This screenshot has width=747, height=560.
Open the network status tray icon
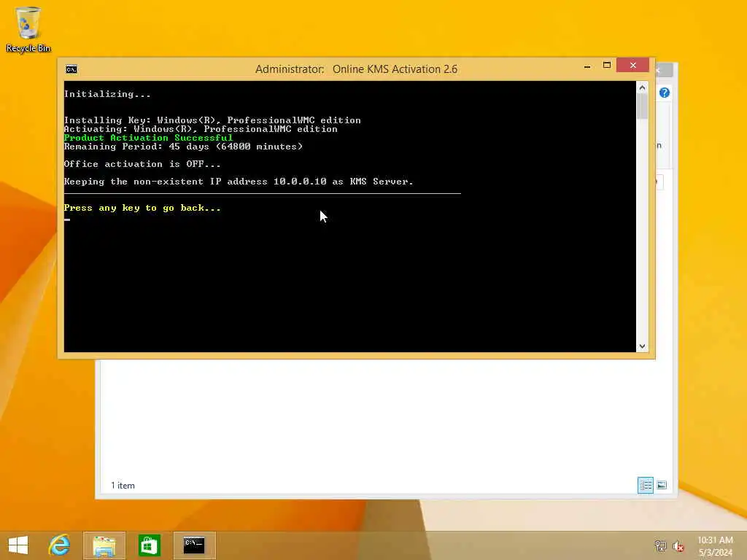(660, 545)
